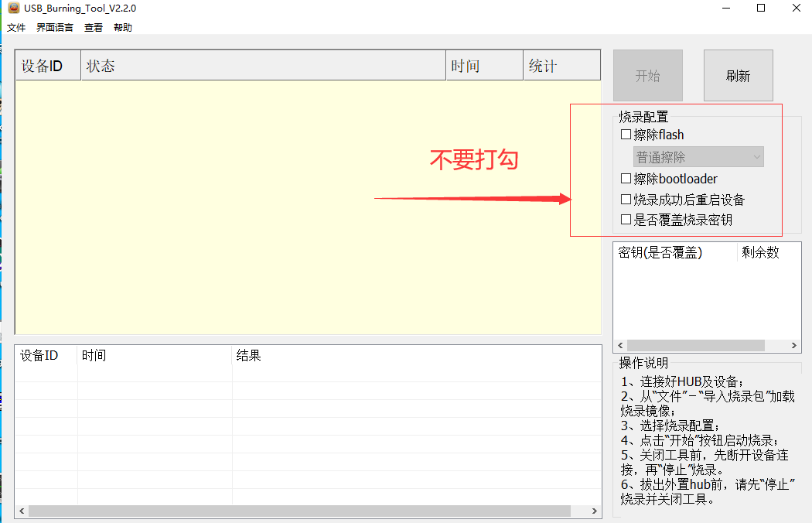
Task: Maximize the USB_Burning_Tool window
Action: coord(761,8)
